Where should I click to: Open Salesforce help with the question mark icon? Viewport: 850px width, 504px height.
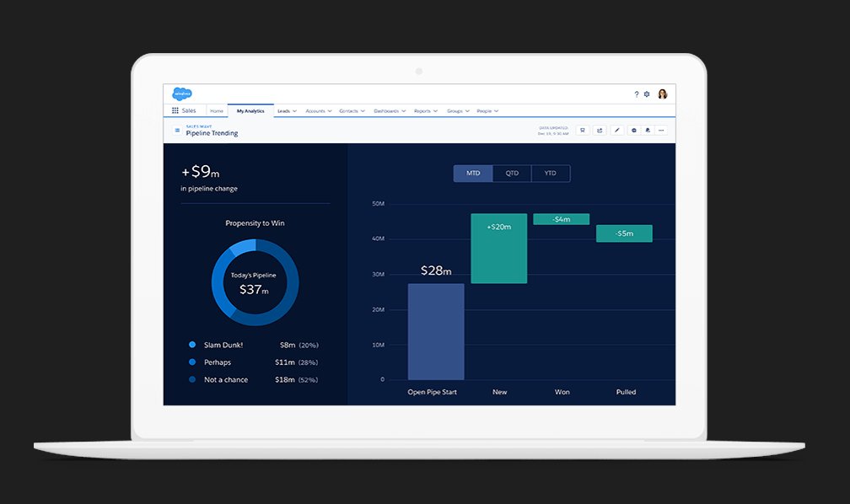pos(637,94)
